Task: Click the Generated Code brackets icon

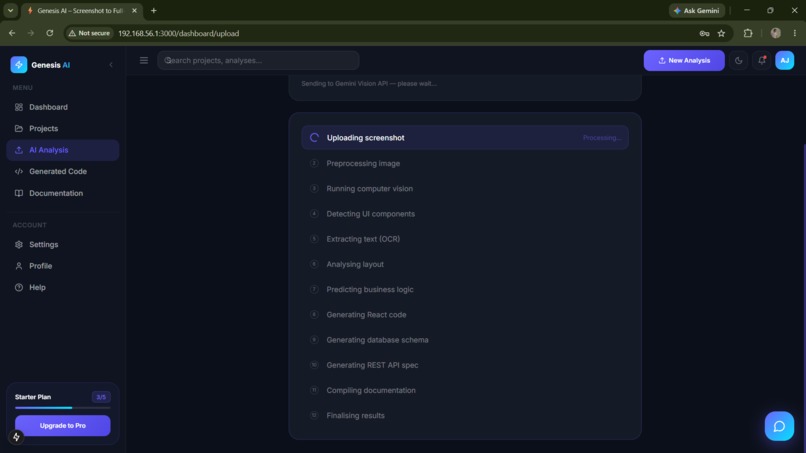Action: click(x=19, y=171)
